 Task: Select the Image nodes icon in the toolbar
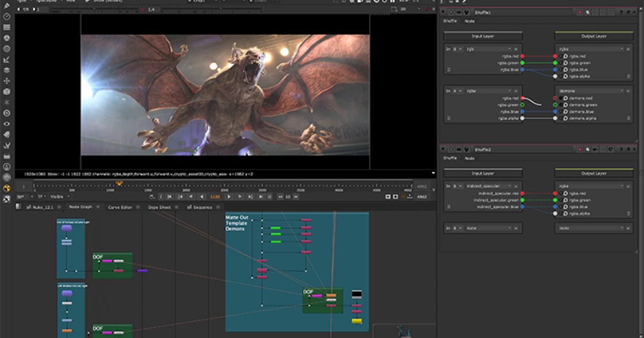(8, 16)
